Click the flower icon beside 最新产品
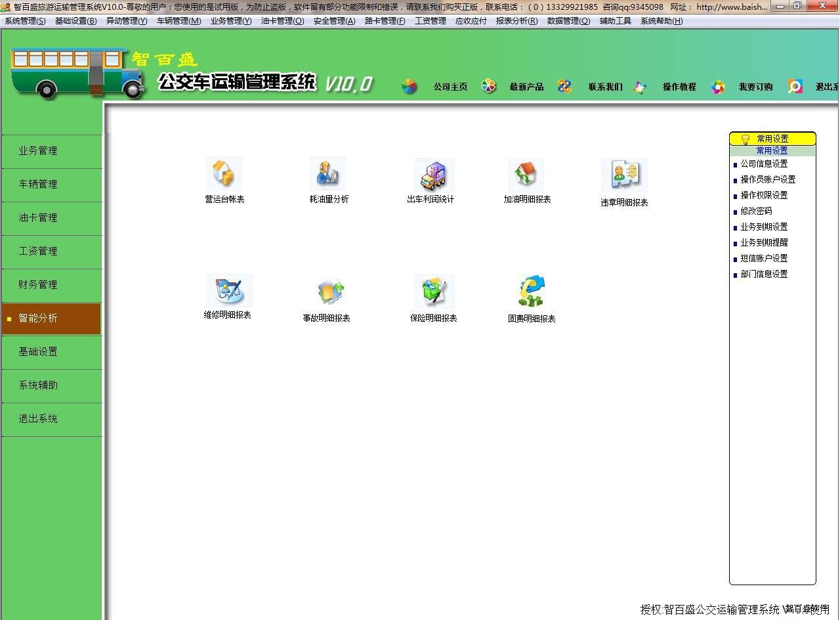840x620 pixels. pyautogui.click(x=488, y=86)
